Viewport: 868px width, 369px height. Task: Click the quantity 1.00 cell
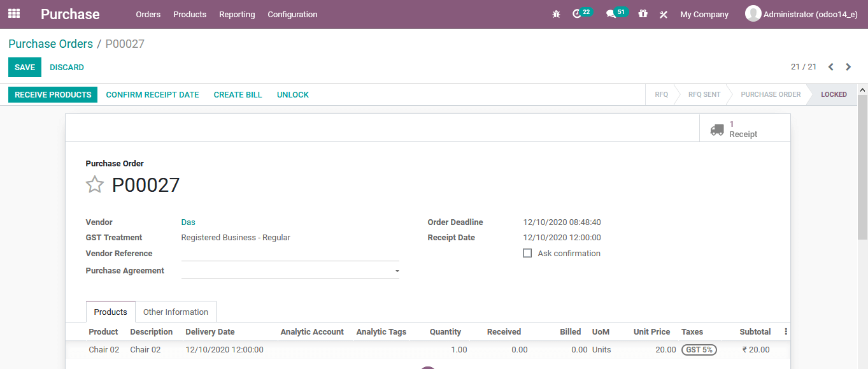[459, 350]
